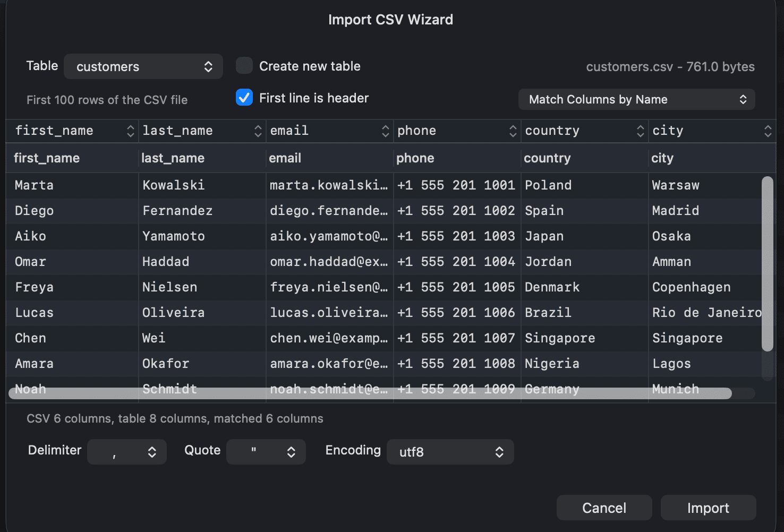Screen dimensions: 784x532
Task: Open the phone column mapping dropdown
Action: coord(457,131)
